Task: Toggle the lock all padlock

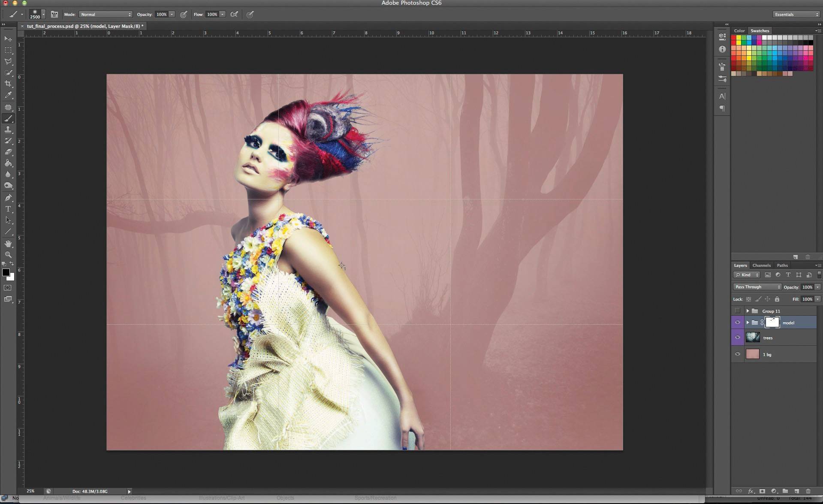Action: coord(777,299)
